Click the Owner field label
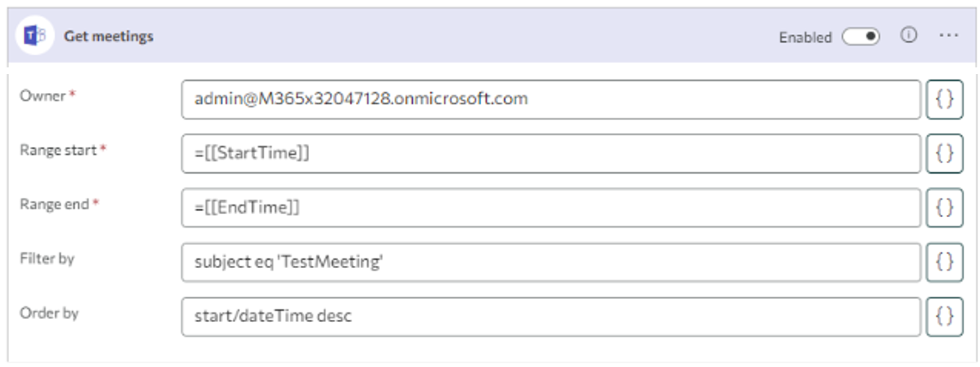 point(43,96)
